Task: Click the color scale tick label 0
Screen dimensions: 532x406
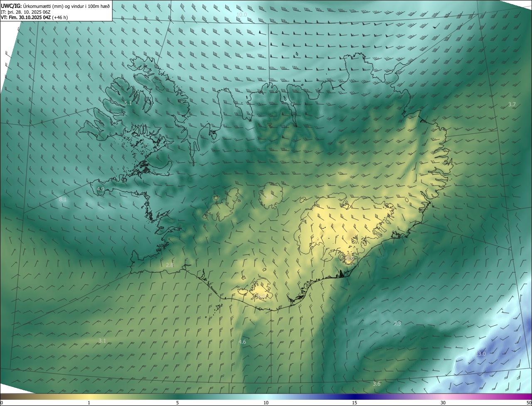Action: [x=1, y=403]
